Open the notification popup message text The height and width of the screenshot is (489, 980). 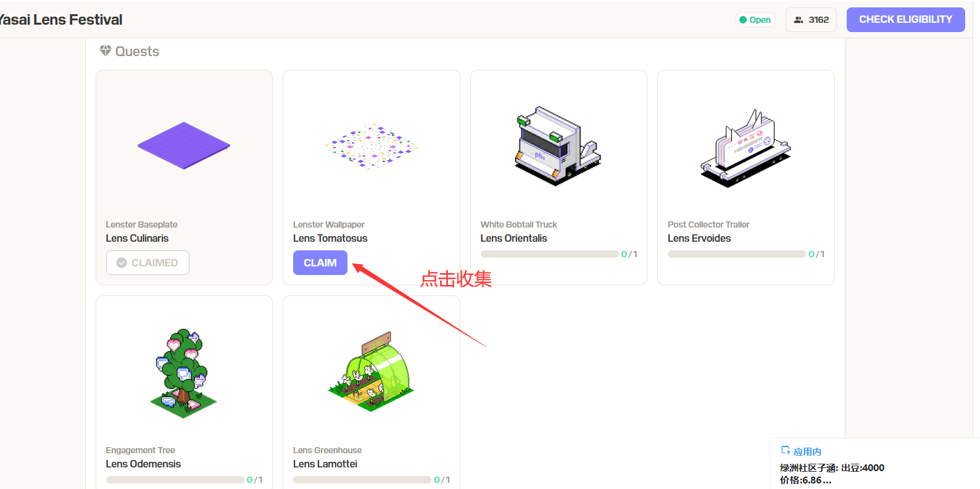point(832,474)
